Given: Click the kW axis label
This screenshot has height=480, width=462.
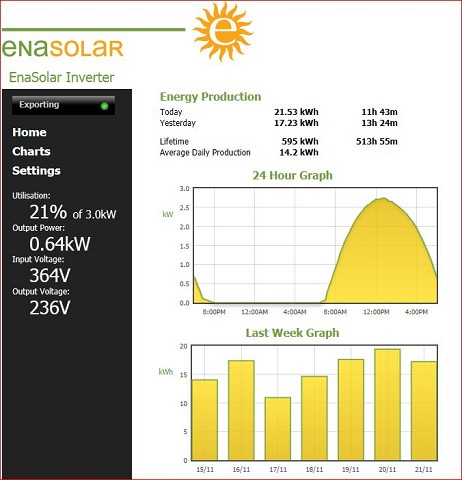Looking at the screenshot, I should 168,214.
